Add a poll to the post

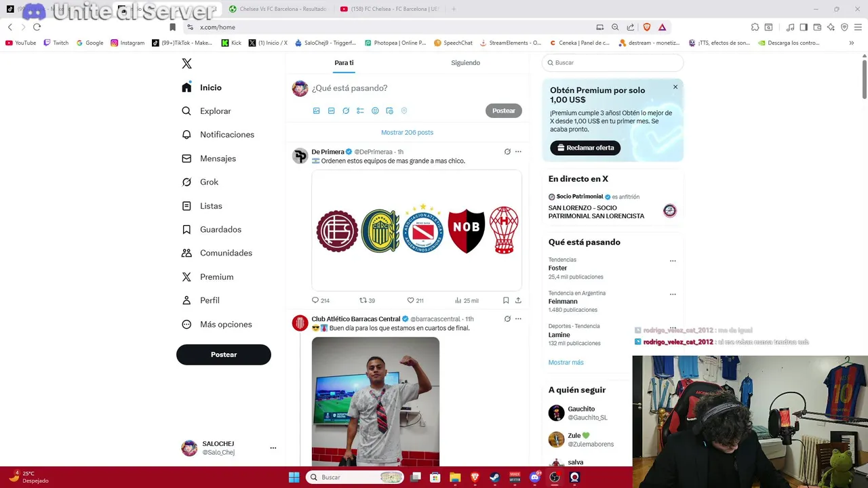[360, 110]
